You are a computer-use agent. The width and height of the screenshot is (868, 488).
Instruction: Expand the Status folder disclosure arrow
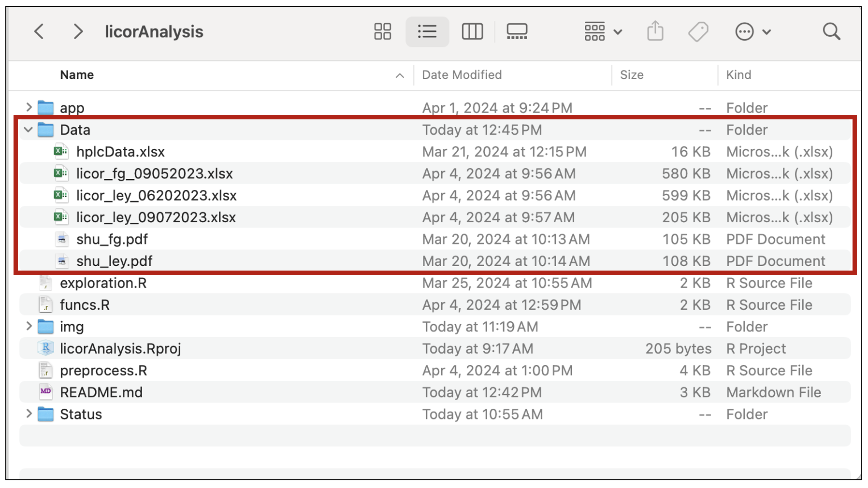point(29,414)
